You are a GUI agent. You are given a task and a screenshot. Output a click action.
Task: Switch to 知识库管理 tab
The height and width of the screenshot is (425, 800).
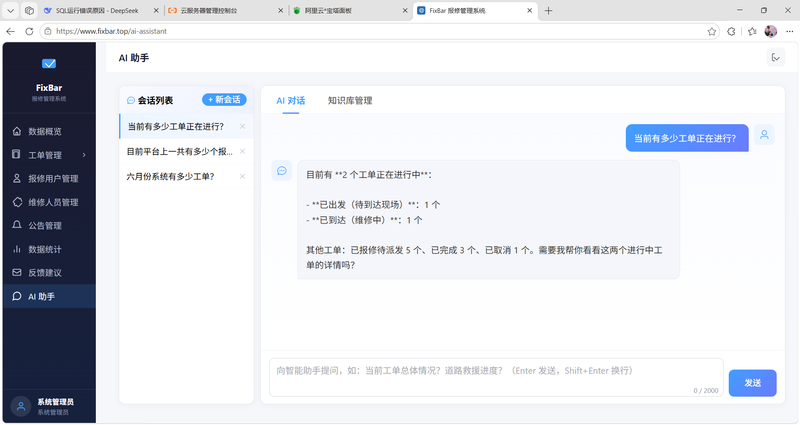[x=350, y=101]
